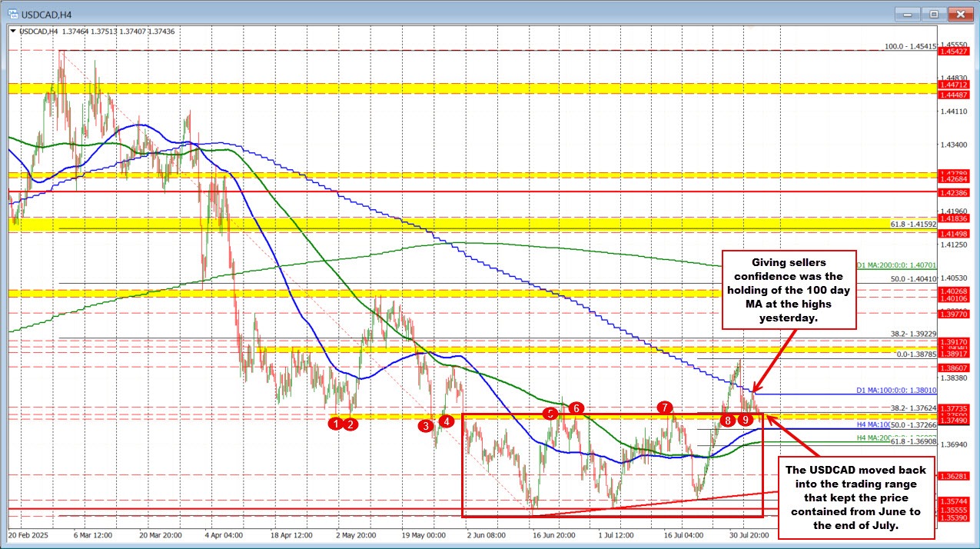Select the circled marker 1 on the chart
The width and height of the screenshot is (980, 549).
click(336, 424)
